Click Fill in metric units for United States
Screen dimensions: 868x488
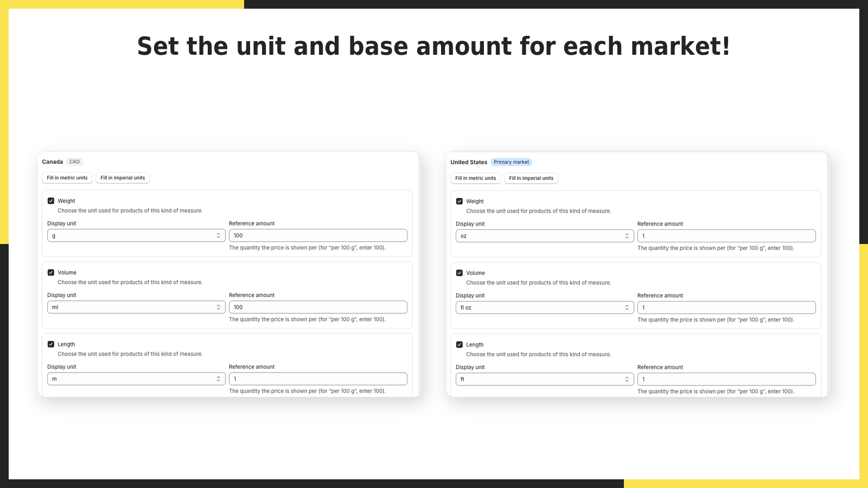(476, 178)
